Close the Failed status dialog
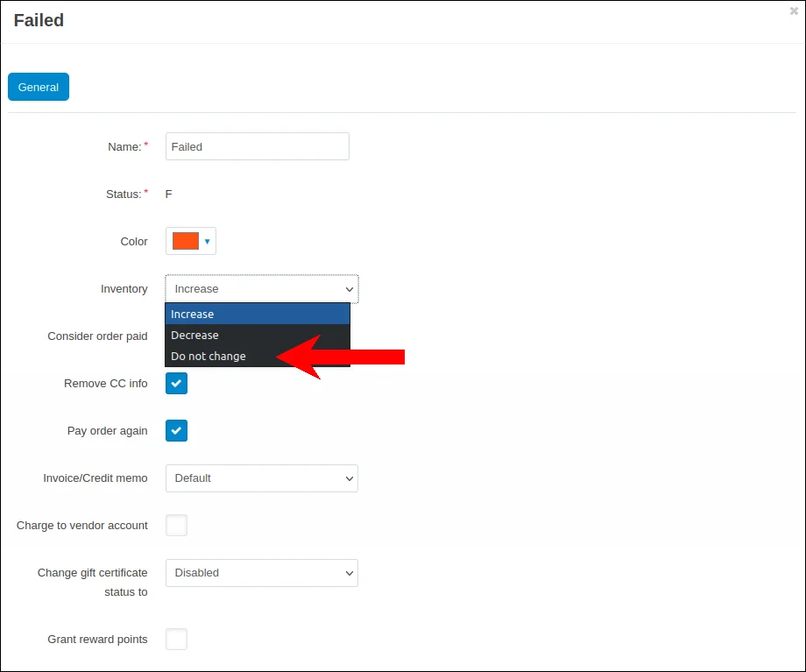The image size is (806, 672). click(794, 11)
